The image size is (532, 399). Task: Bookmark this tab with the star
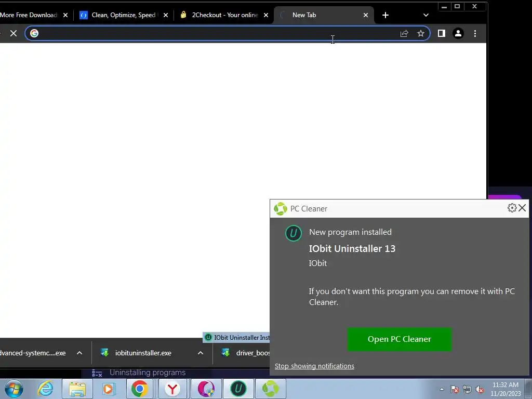tap(421, 33)
